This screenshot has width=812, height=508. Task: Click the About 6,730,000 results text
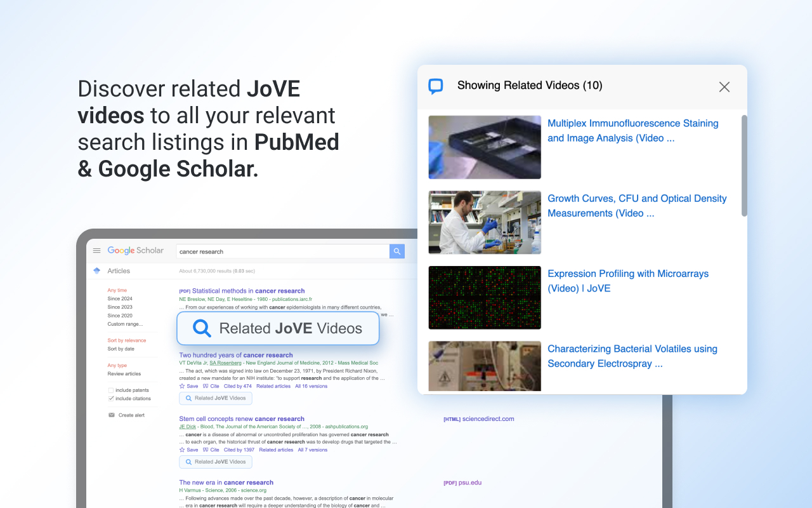217,271
